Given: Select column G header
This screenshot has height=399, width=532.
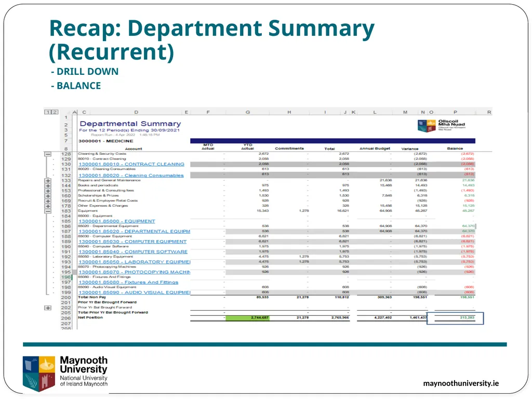Looking at the screenshot, I should [x=248, y=112].
